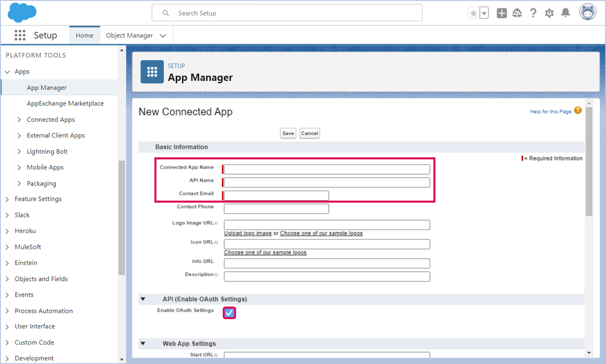Open Global Actions plus icon
Viewport: 606px width, 364px height.
[x=501, y=13]
